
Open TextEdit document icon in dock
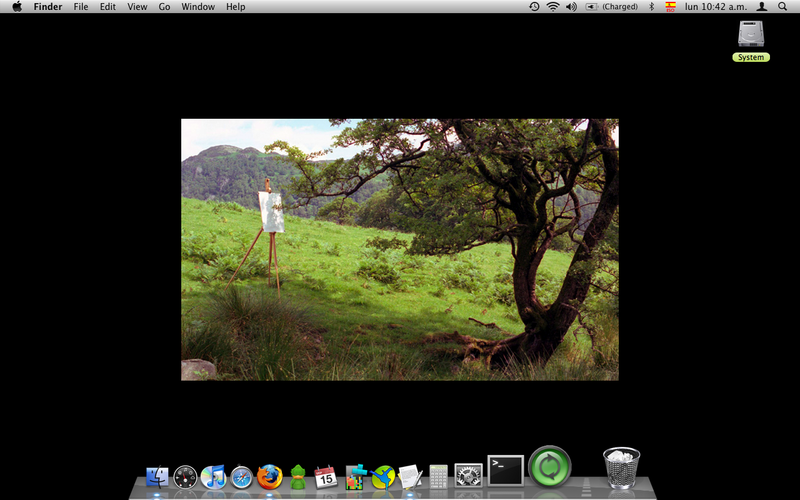410,477
